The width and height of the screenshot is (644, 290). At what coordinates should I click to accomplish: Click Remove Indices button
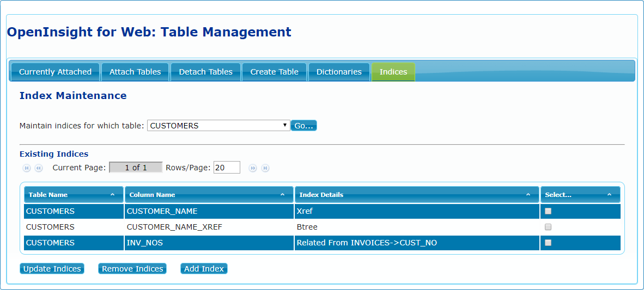point(132,269)
